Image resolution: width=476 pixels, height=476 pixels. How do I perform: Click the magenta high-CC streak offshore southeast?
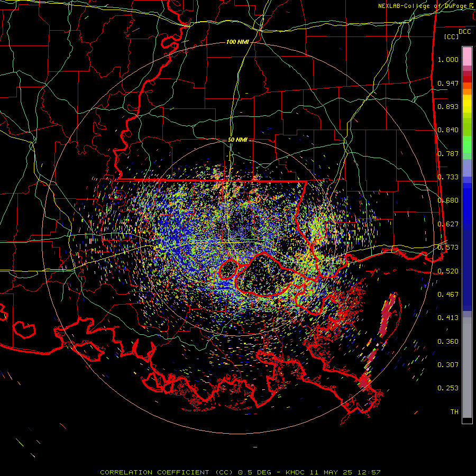pyautogui.click(x=387, y=316)
